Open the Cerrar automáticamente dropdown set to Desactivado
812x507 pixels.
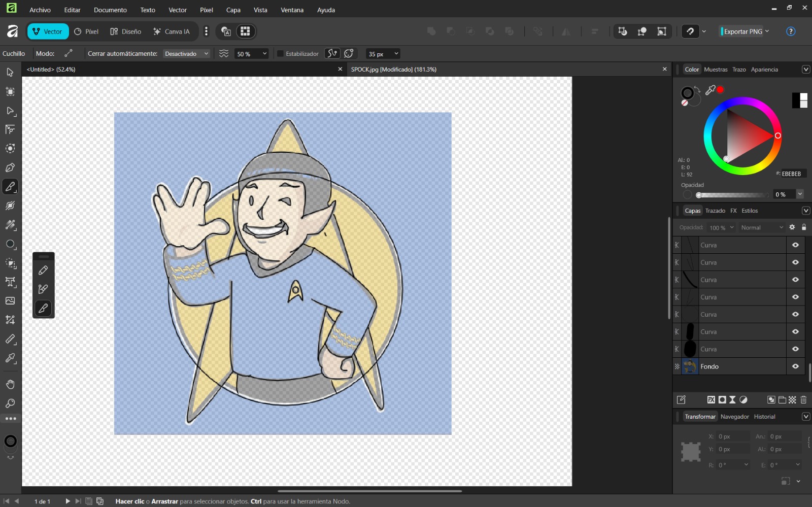tap(186, 53)
